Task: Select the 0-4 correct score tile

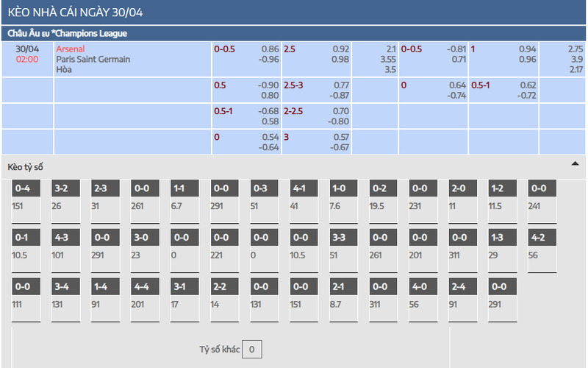Action: pos(26,202)
